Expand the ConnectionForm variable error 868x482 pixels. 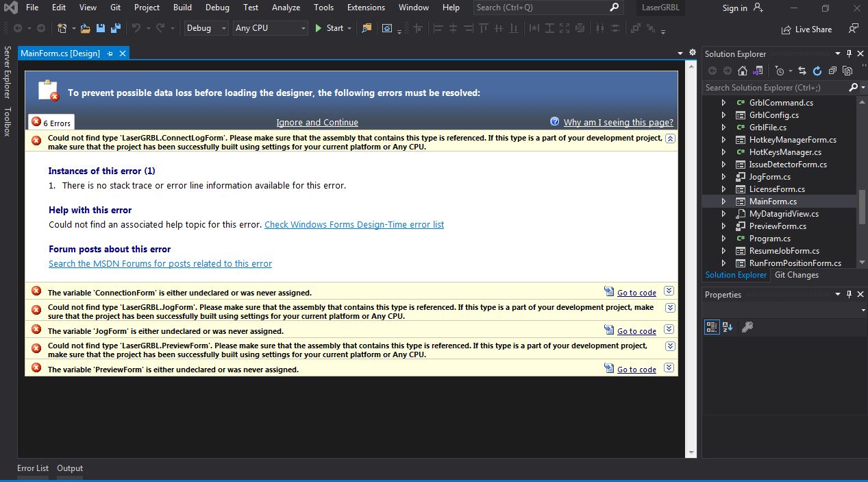(669, 291)
